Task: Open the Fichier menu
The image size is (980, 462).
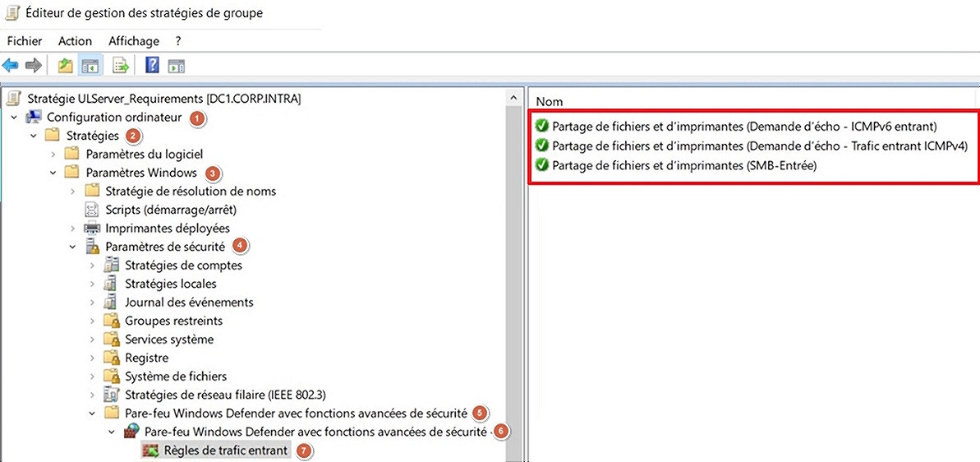Action: click(x=25, y=41)
